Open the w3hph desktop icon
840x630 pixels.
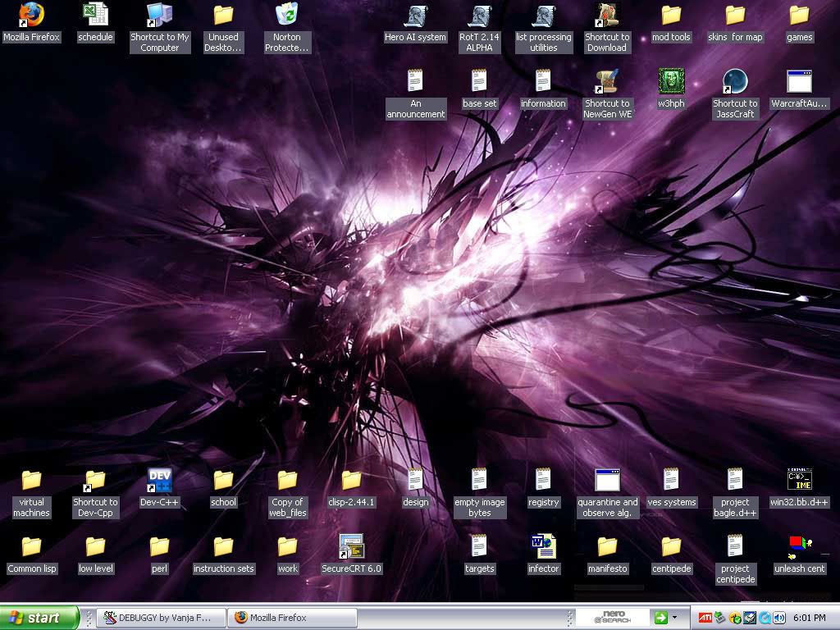(671, 81)
